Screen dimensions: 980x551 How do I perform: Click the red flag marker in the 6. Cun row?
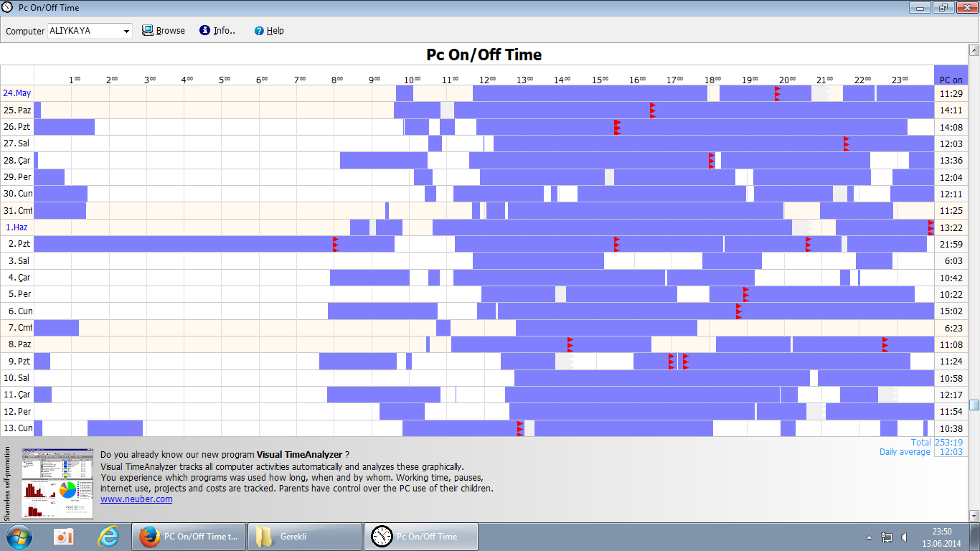tap(739, 311)
